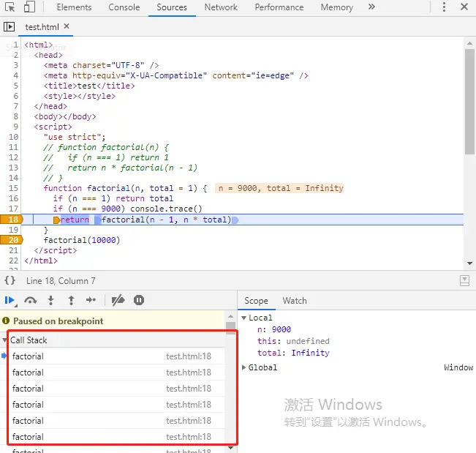476x453 pixels.
Task: Switch to the Performance tab
Action: click(x=279, y=7)
